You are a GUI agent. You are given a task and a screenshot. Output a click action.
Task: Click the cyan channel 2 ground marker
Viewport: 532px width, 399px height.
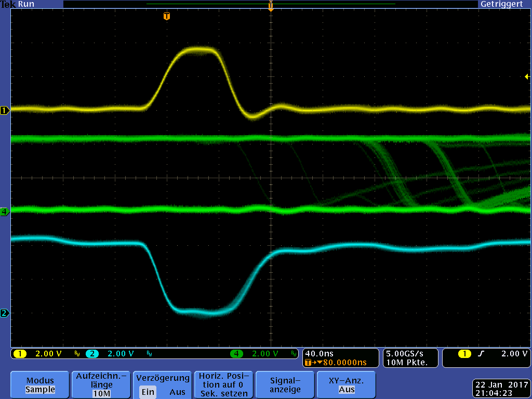(5, 313)
